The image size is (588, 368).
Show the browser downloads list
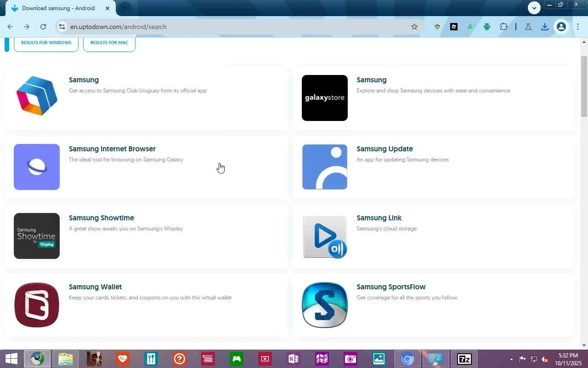click(x=545, y=27)
